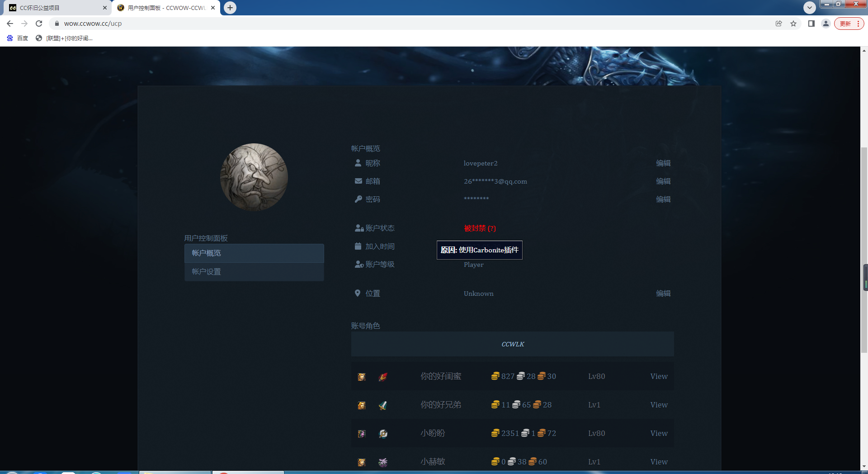868x474 pixels.
Task: Edit the password via its 编辑 link
Action: point(663,199)
